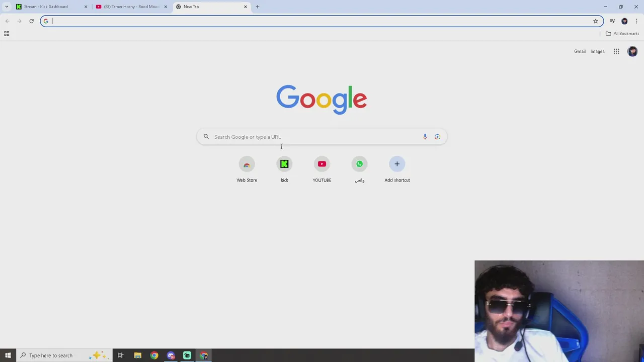
Task: Open the YOUTUBE shortcut
Action: tap(322, 169)
